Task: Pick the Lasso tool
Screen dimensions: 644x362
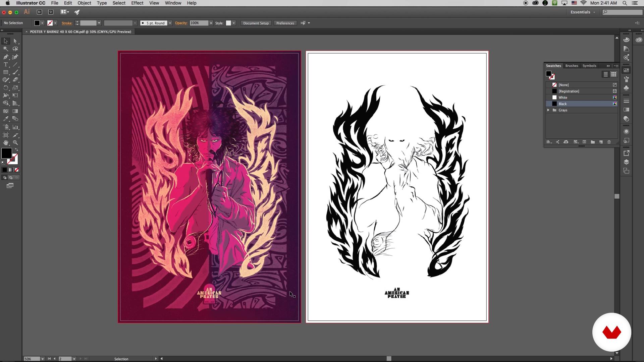Action: tap(15, 49)
